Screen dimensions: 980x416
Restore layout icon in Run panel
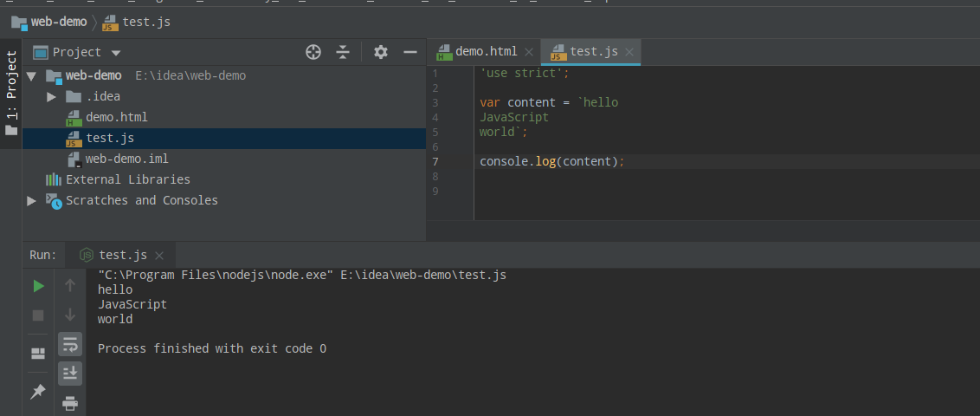point(38,354)
